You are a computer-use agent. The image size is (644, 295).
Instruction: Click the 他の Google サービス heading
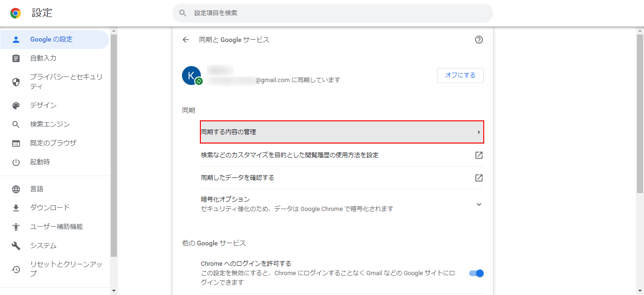(214, 244)
